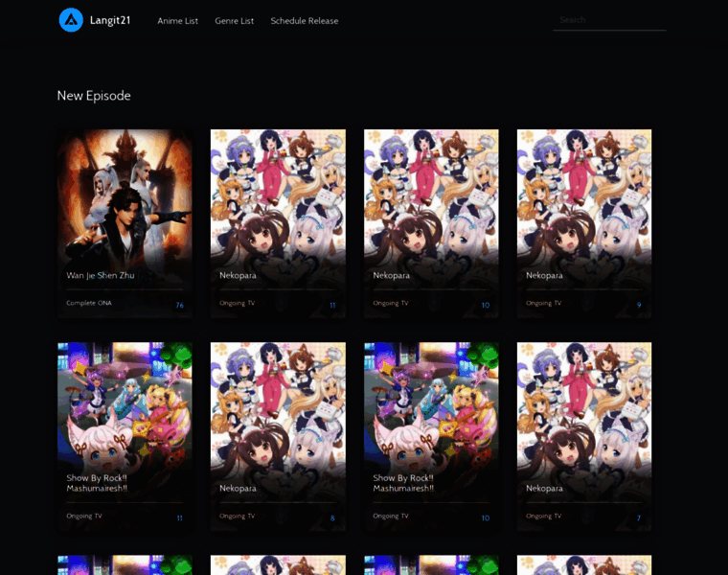The width and height of the screenshot is (728, 575).
Task: Focus the Search input field
Action: click(609, 20)
